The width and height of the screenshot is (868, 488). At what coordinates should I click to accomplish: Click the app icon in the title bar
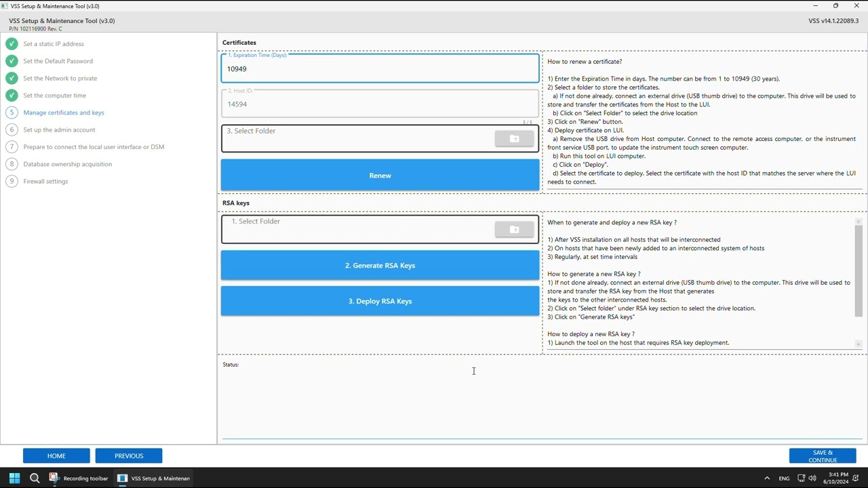tap(5, 6)
